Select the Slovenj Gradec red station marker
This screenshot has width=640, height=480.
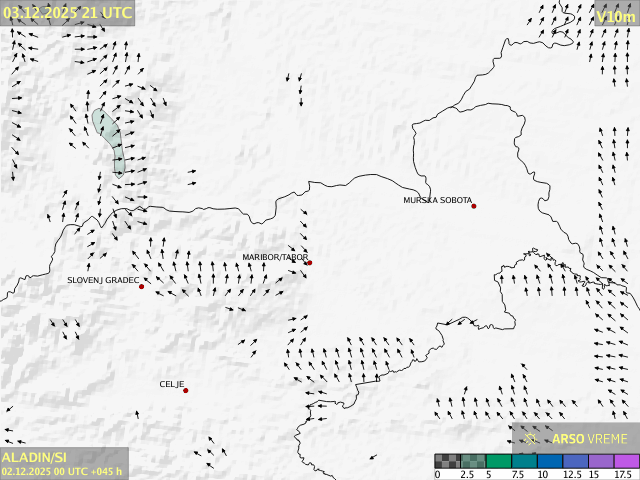pyautogui.click(x=141, y=287)
